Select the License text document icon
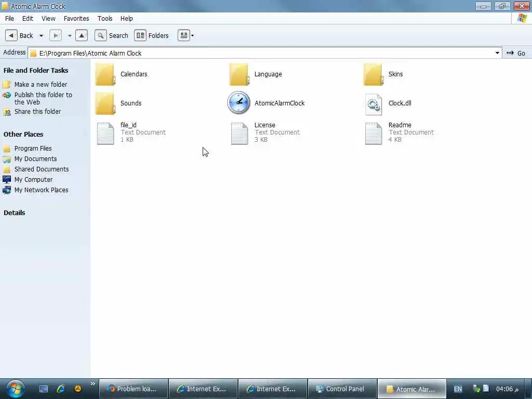The height and width of the screenshot is (399, 532). 239,134
